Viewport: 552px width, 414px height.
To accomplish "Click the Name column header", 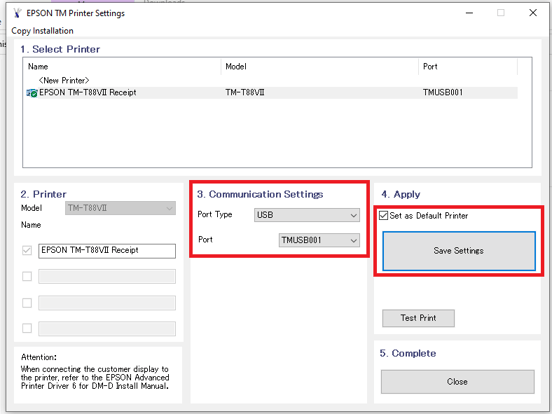I will tap(122, 67).
